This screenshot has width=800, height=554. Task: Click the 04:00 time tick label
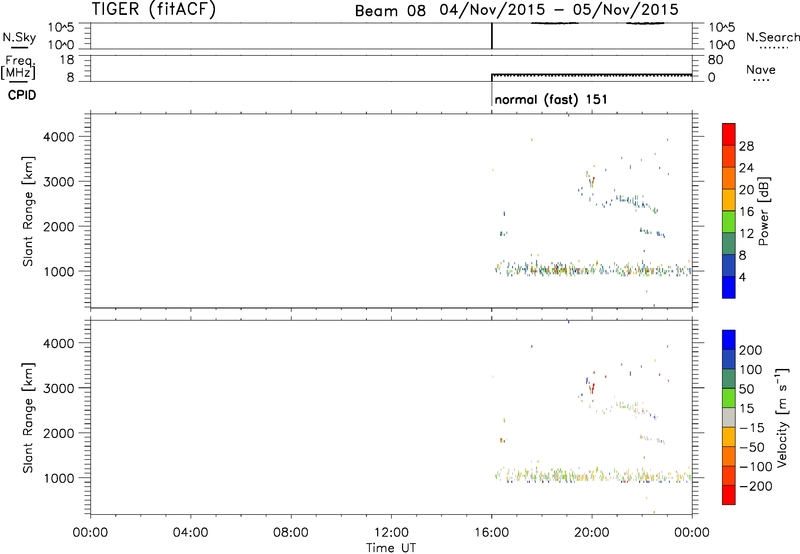pyautogui.click(x=191, y=532)
